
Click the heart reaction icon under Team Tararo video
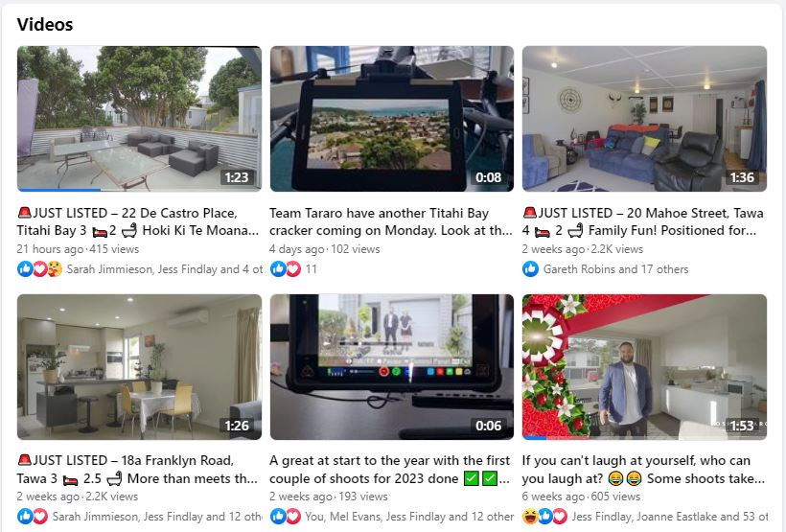pyautogui.click(x=292, y=269)
